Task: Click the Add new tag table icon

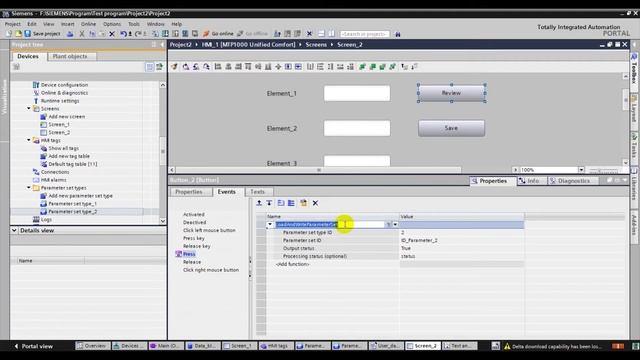Action: tap(44, 156)
